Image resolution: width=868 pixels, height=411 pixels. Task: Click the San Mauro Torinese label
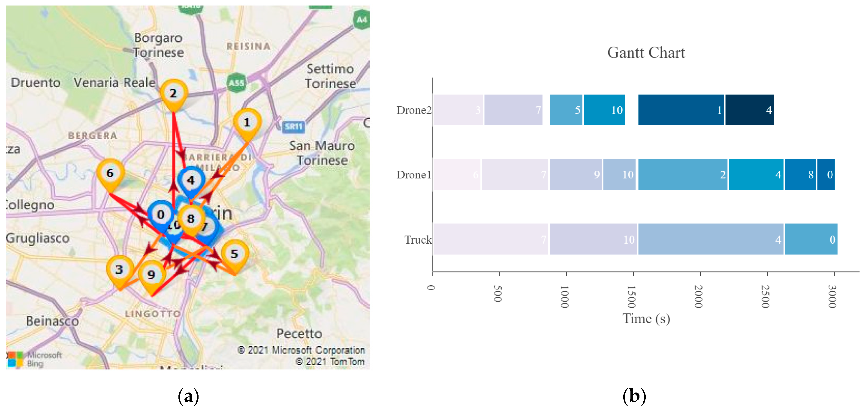(x=322, y=153)
